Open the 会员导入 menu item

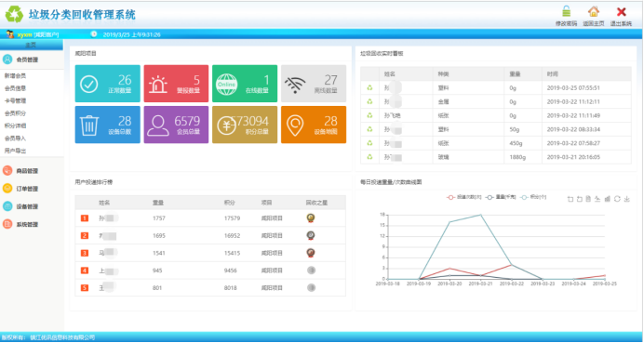(15, 139)
